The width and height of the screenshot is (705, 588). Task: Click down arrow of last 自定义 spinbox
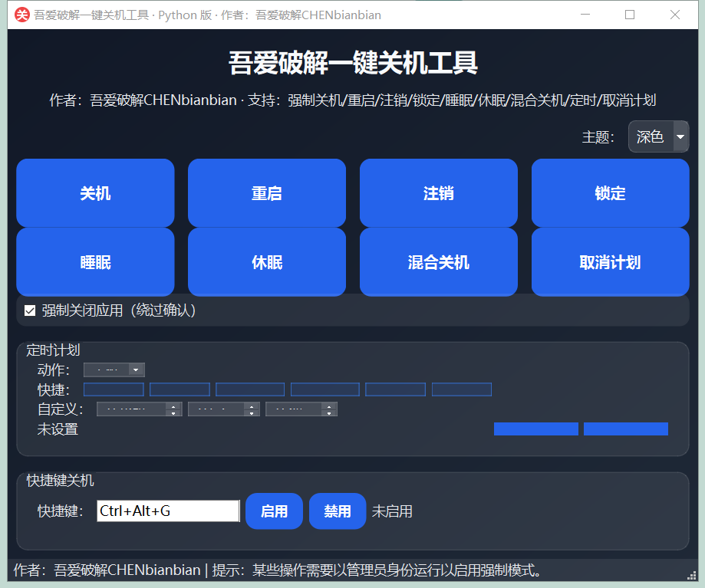330,412
